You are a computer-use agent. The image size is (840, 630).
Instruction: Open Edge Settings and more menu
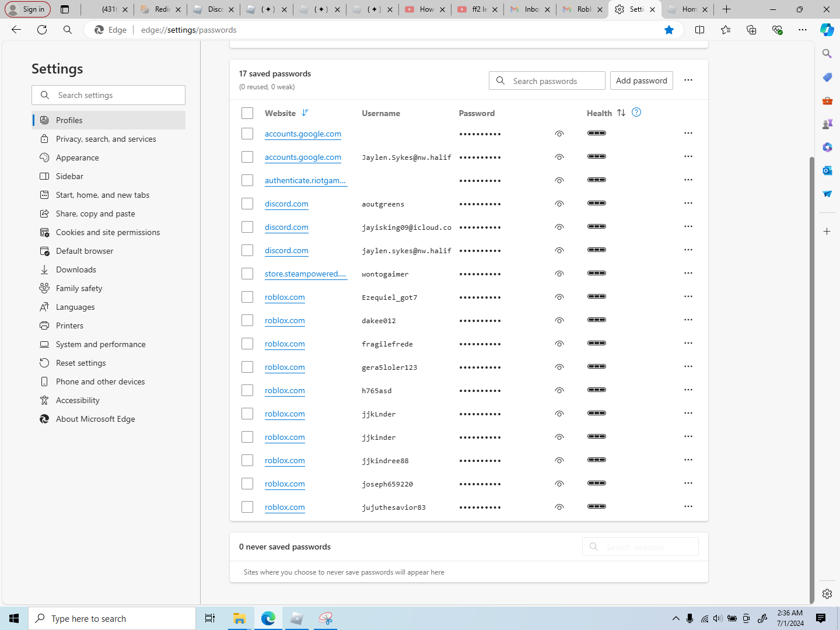point(803,30)
